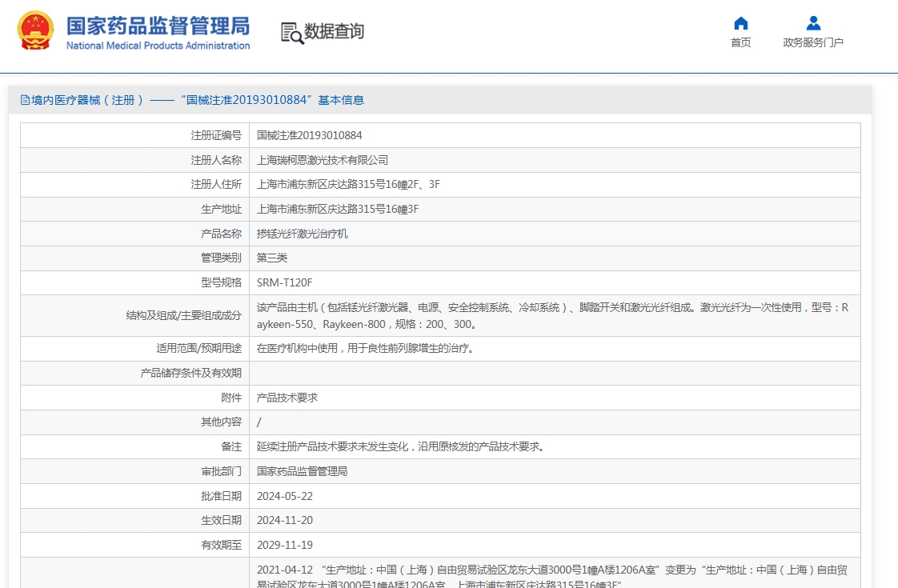Select expiry date 2029-11-19
The width and height of the screenshot is (898, 588).
point(285,545)
